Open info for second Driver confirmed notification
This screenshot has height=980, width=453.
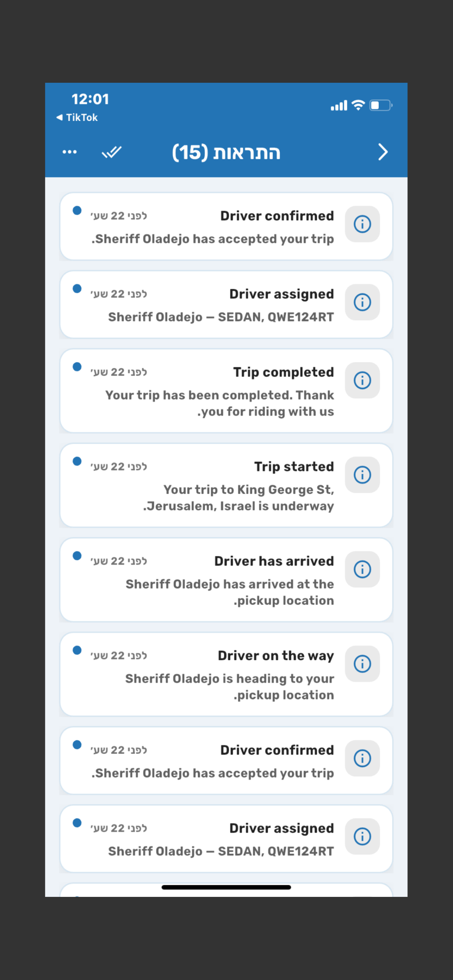click(363, 758)
